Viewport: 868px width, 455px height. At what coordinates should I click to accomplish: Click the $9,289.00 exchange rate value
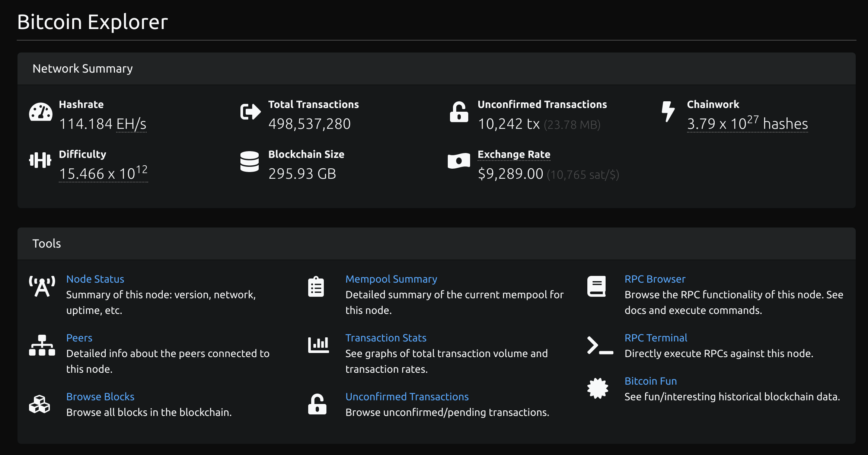pyautogui.click(x=511, y=174)
